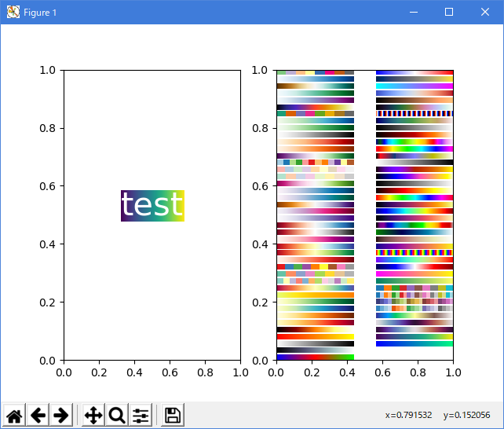Viewport: 504px width, 429px height.
Task: Maximize the Figure 1 window
Action: click(449, 13)
